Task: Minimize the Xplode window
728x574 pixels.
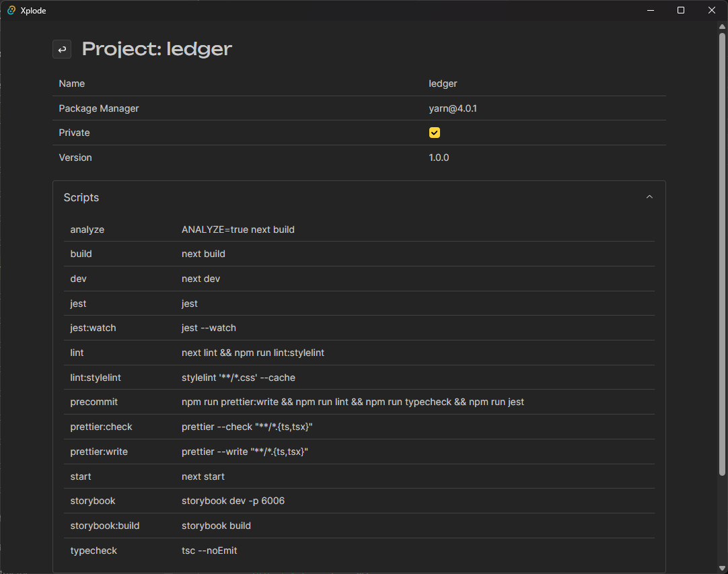Action: pos(651,10)
